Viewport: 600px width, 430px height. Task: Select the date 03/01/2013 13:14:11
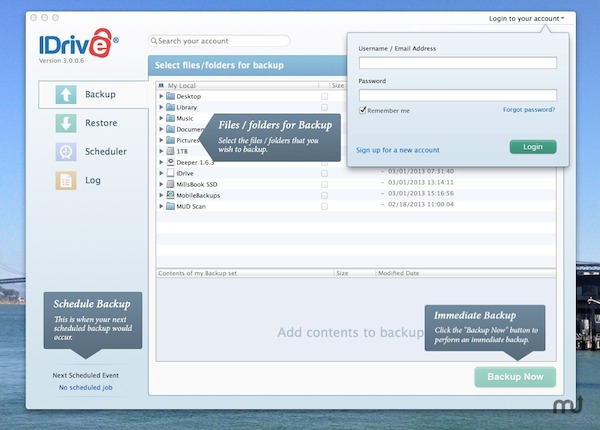click(421, 182)
